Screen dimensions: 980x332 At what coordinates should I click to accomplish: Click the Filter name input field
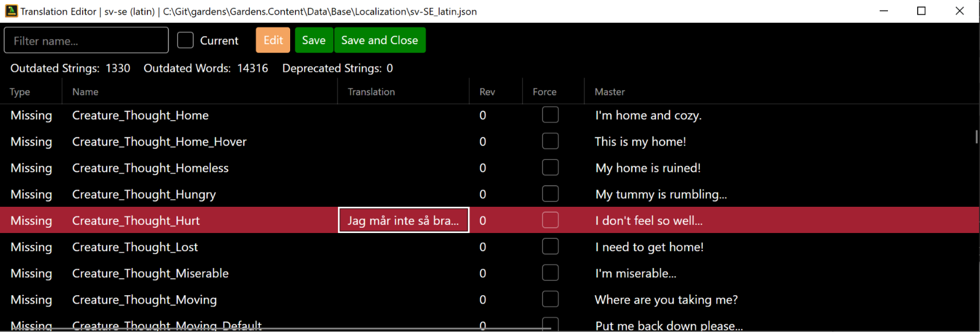tap(86, 41)
